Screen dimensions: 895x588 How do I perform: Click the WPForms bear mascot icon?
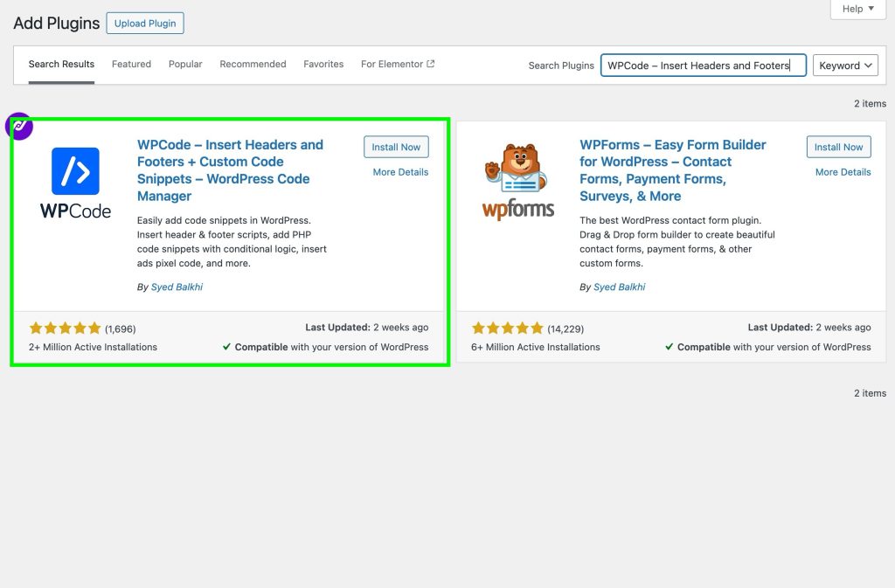tap(517, 168)
